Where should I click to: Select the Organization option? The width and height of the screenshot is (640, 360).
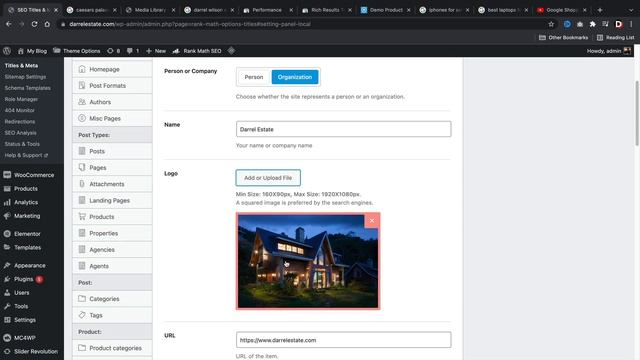click(295, 77)
